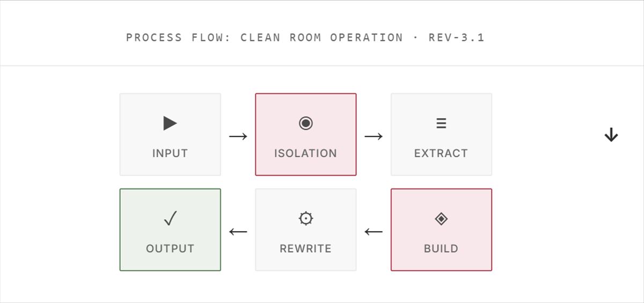Viewport: 644px width, 303px height.
Task: Select the EXTRACT label text
Action: click(x=441, y=153)
